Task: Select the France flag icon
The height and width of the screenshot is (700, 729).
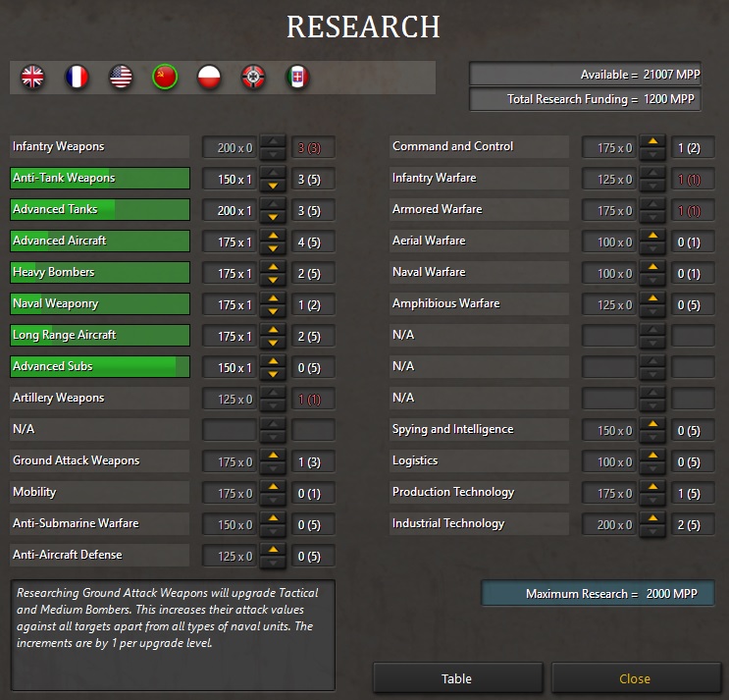Action: (77, 77)
